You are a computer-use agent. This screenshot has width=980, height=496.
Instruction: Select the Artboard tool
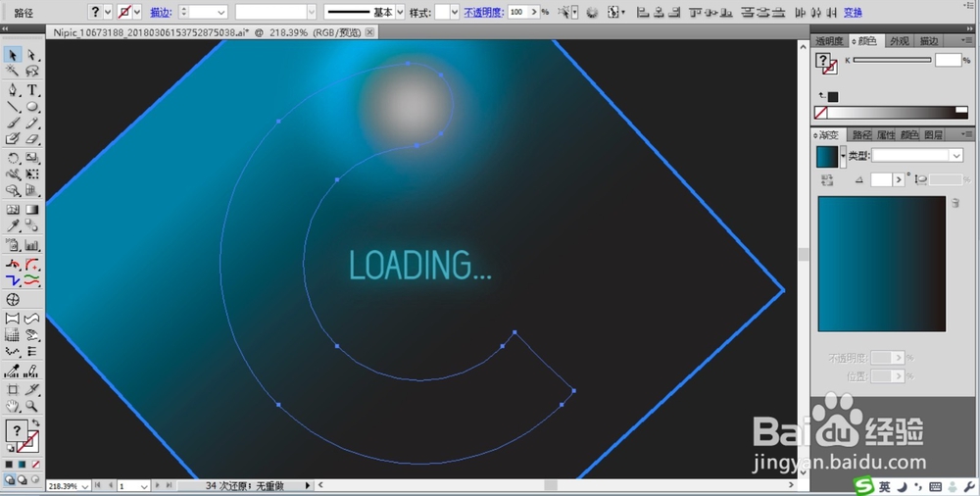pyautogui.click(x=13, y=390)
